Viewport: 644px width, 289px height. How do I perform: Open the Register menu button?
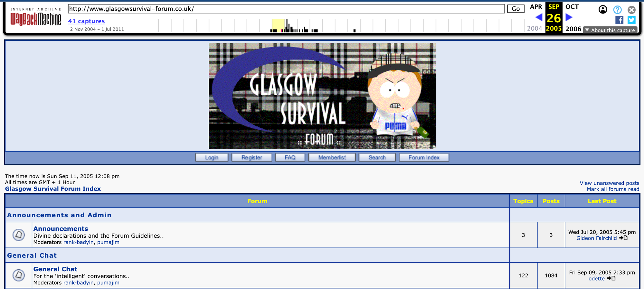pos(252,157)
